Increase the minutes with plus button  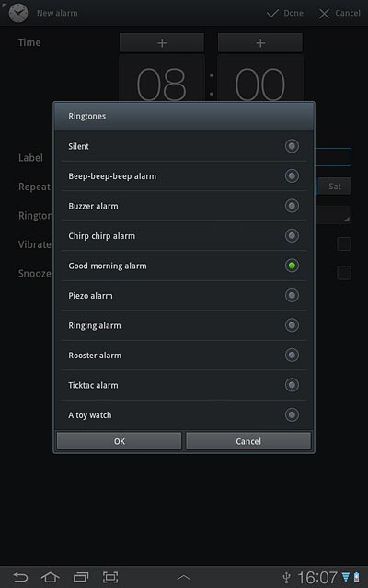pos(260,43)
